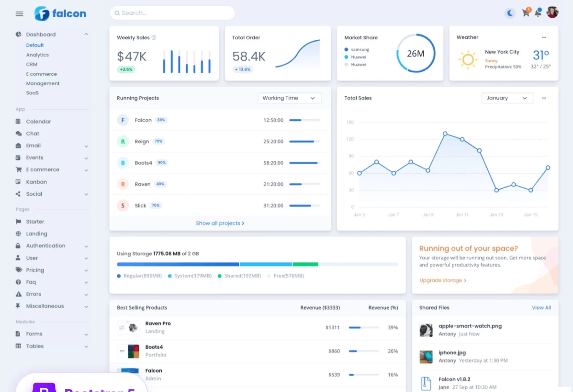Expand the Social submenu chevron

click(86, 194)
